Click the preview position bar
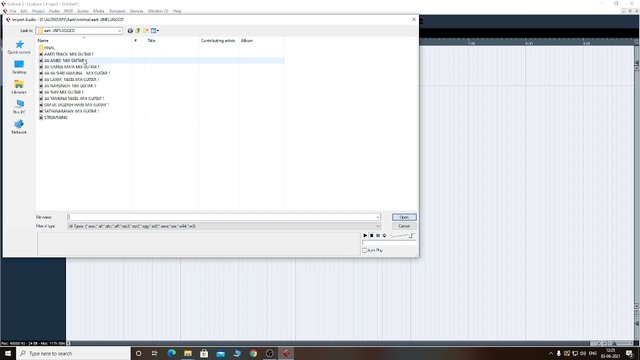The width and height of the screenshot is (640, 360). (x=389, y=242)
